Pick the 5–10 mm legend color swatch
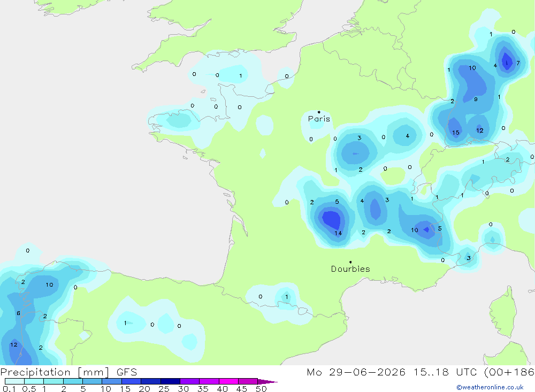The width and height of the screenshot is (535, 392). (92, 381)
